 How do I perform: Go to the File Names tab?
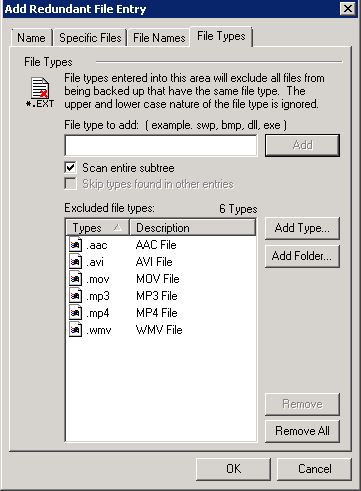pos(159,38)
